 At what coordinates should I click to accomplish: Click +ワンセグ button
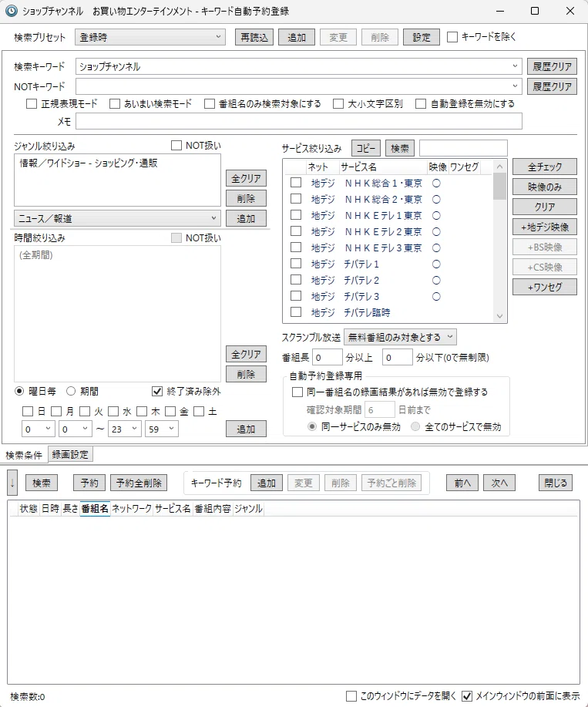(545, 287)
